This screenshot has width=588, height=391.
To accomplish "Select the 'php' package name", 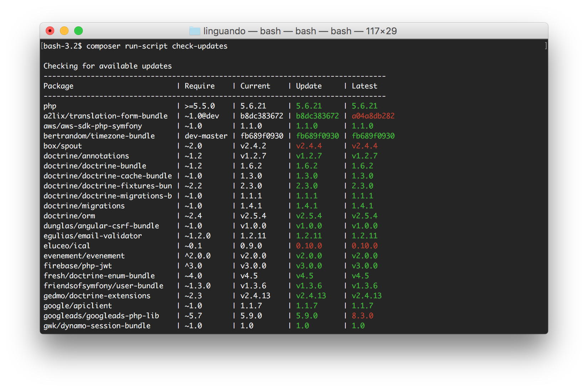I will coord(50,106).
